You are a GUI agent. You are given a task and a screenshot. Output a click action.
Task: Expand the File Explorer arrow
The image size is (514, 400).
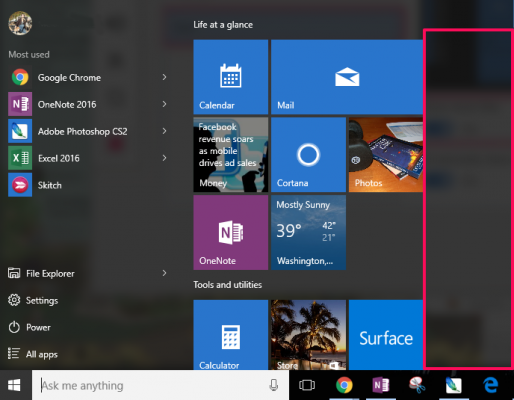(164, 273)
